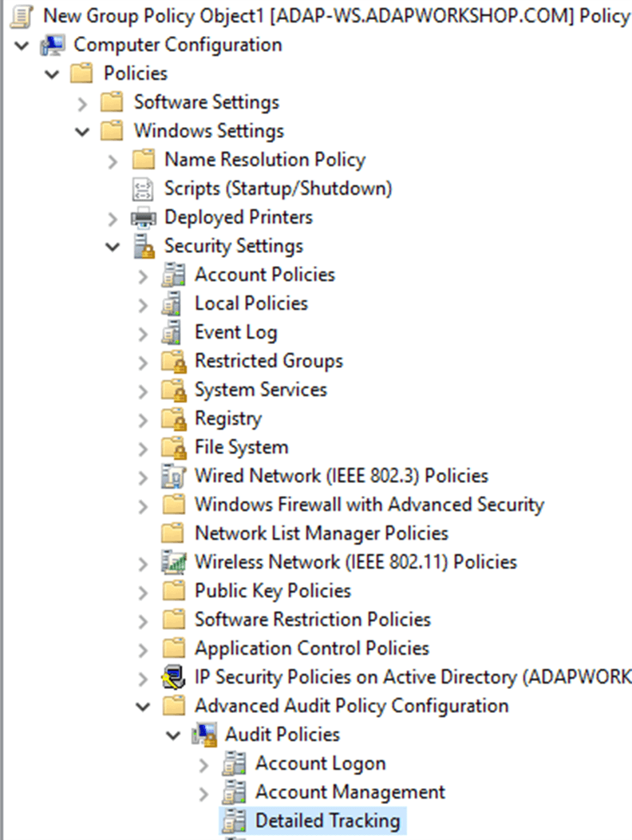Collapse the Windows Settings node
This screenshot has width=632, height=840.
82,131
